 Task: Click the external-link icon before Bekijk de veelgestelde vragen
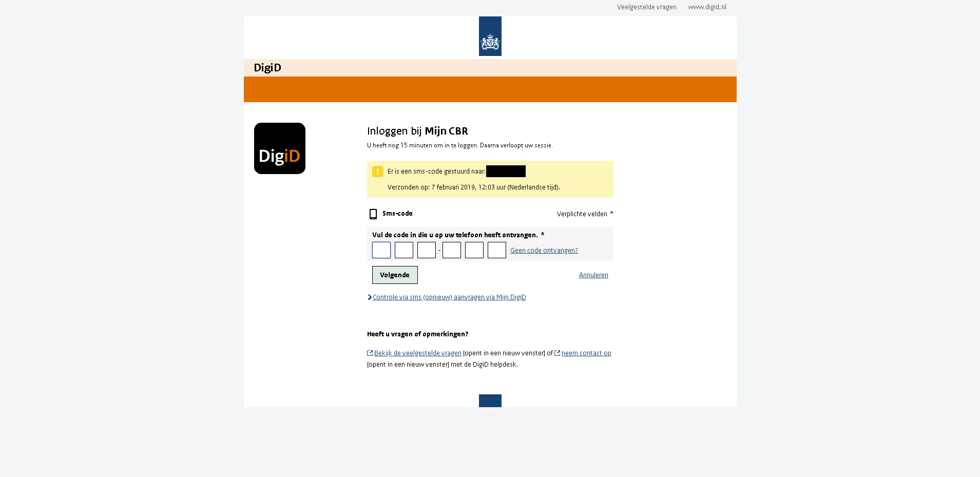tap(370, 353)
